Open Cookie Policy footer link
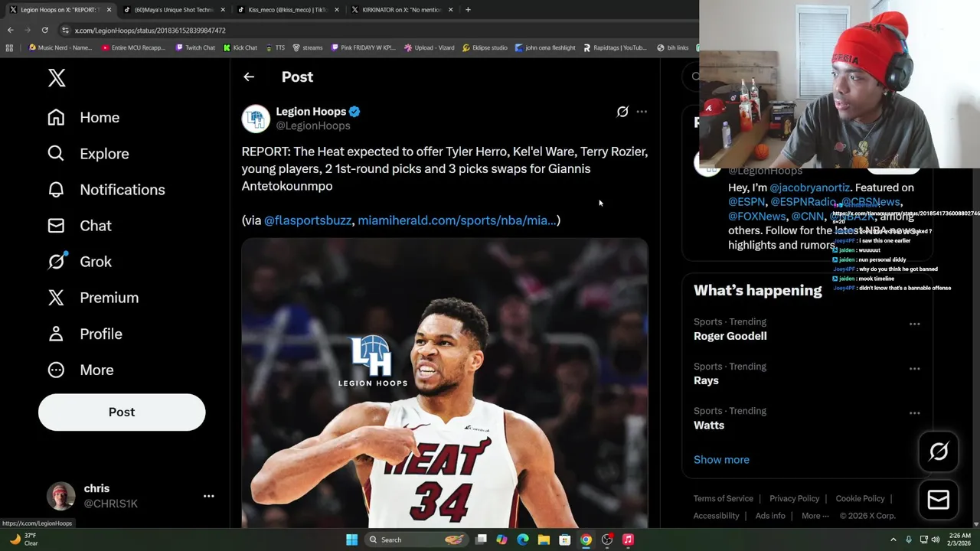The image size is (980, 551). pos(860,498)
